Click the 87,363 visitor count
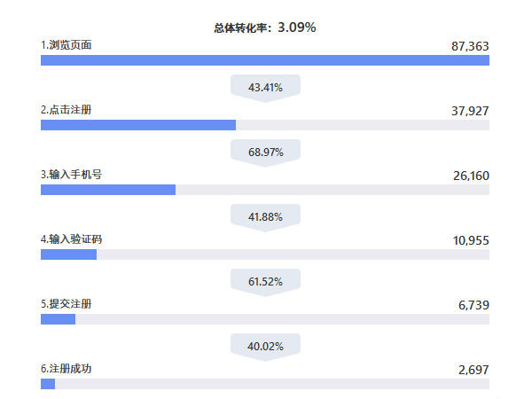The height and width of the screenshot is (399, 532). 471,46
